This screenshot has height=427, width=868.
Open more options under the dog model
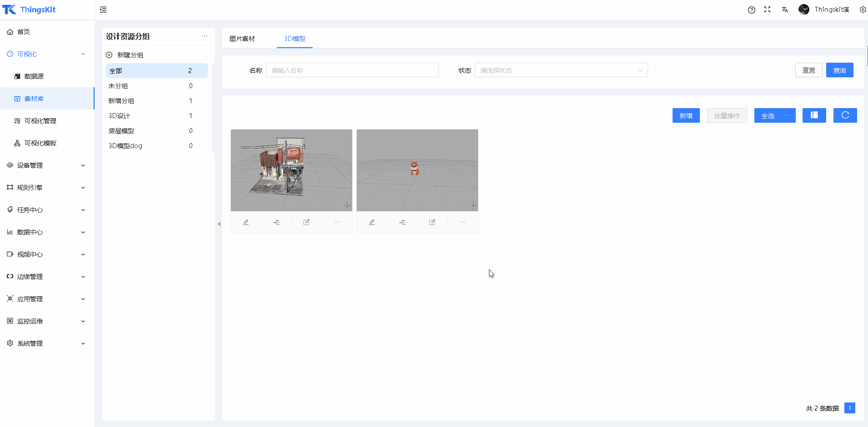click(463, 222)
